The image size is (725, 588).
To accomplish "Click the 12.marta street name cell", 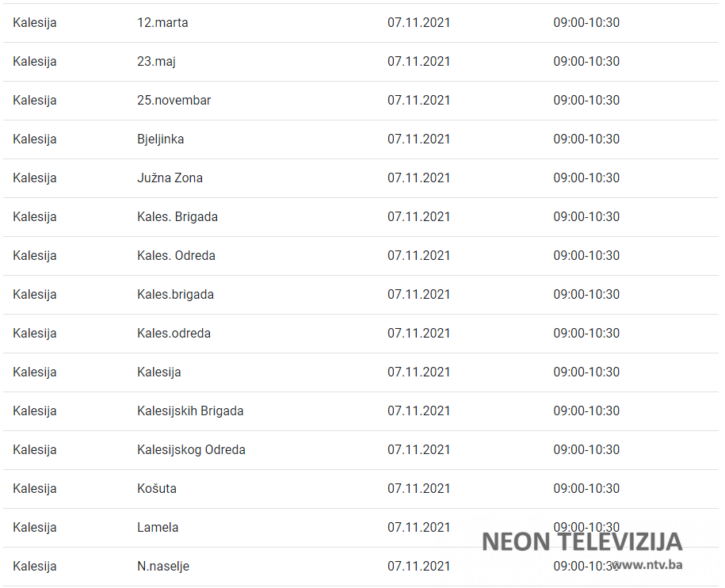I will pos(162,23).
